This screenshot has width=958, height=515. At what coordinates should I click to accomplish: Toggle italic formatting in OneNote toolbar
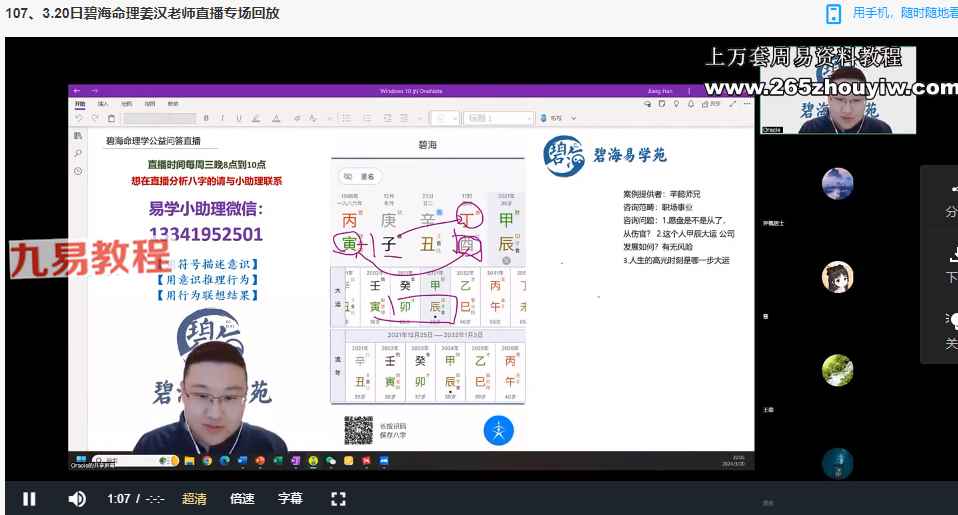[222, 118]
